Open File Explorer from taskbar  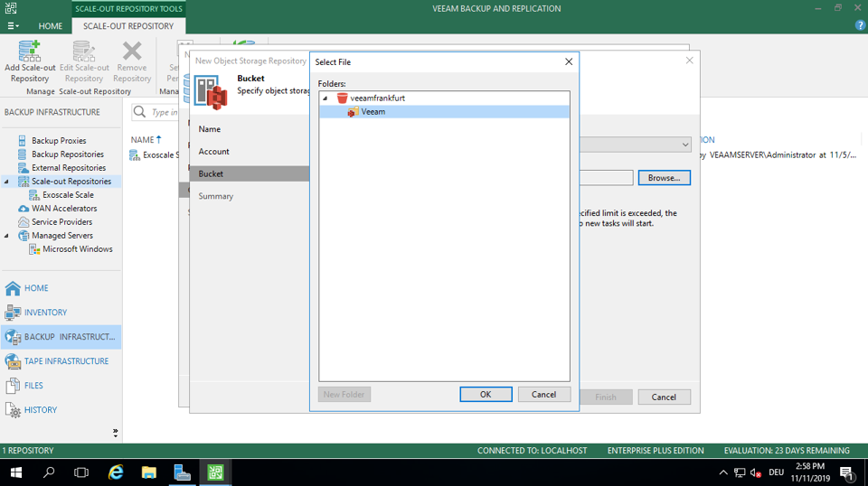click(149, 472)
